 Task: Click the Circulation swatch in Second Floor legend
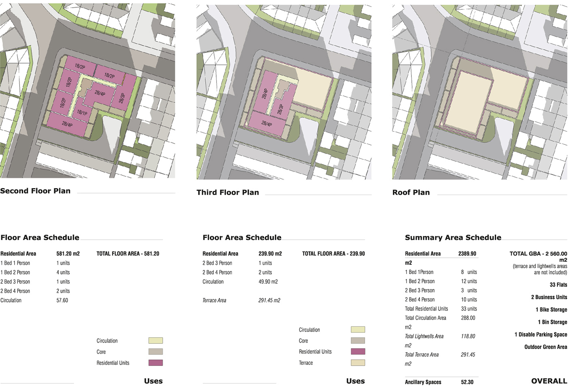(x=155, y=341)
